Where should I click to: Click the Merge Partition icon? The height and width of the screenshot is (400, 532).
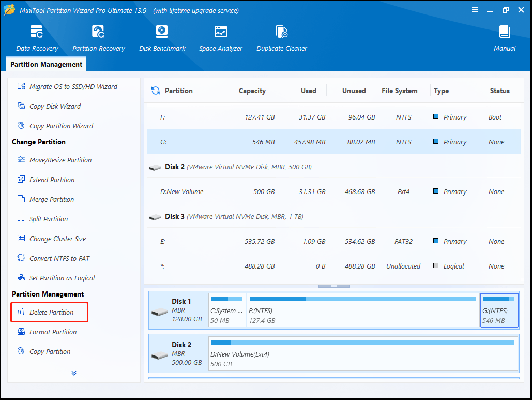click(21, 199)
